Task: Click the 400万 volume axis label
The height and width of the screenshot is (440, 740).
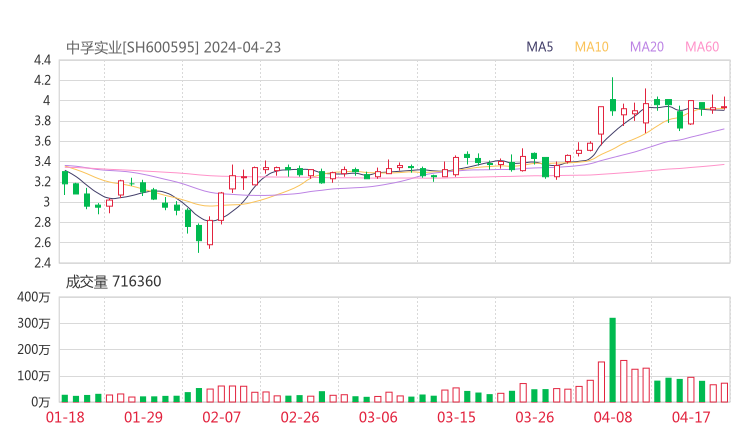Action: [x=34, y=297]
